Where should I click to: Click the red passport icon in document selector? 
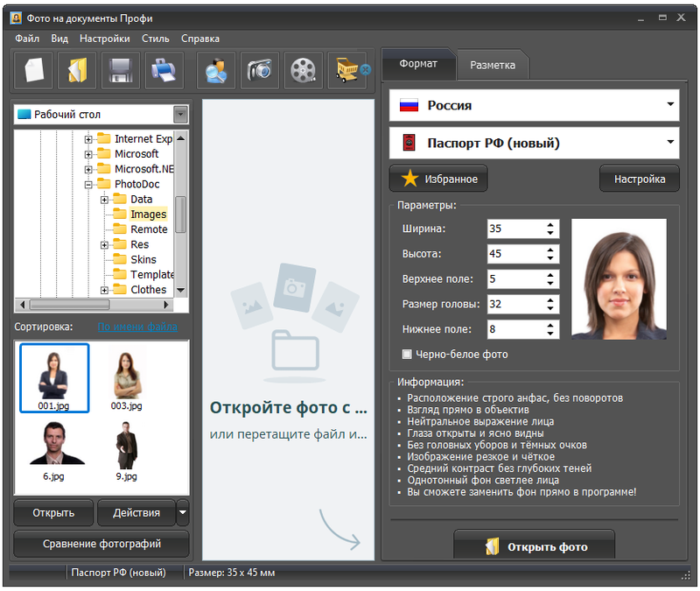[x=409, y=143]
